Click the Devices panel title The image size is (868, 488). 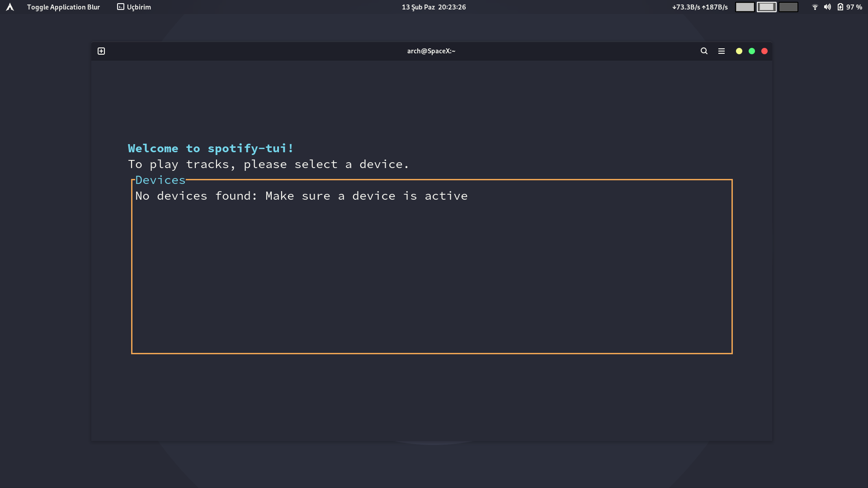coord(160,180)
